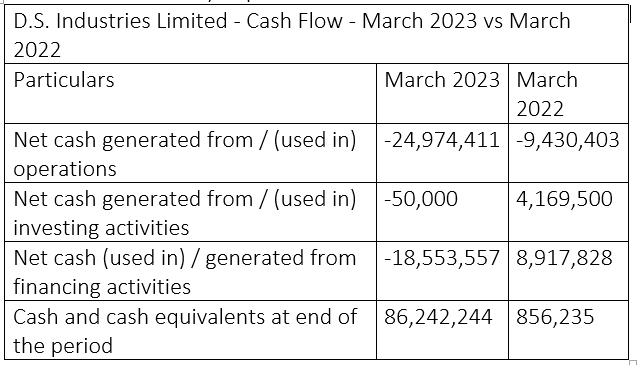Select the operations row label cell
The height and width of the screenshot is (365, 638).
190,153
